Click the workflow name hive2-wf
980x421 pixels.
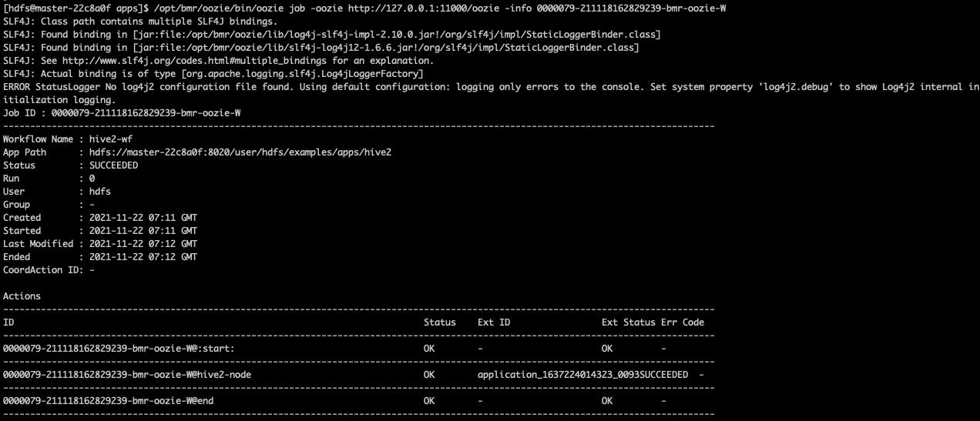click(x=106, y=139)
